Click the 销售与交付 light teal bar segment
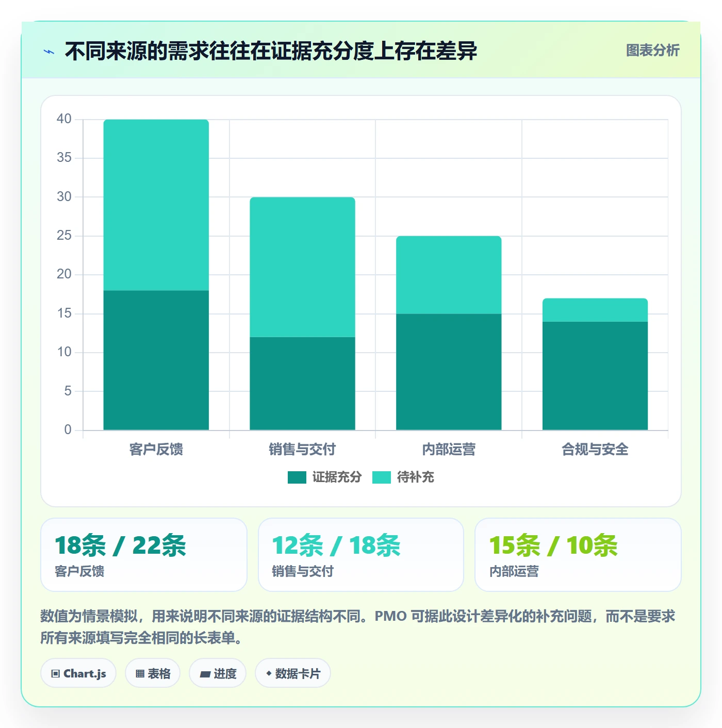722x728 pixels. (303, 267)
